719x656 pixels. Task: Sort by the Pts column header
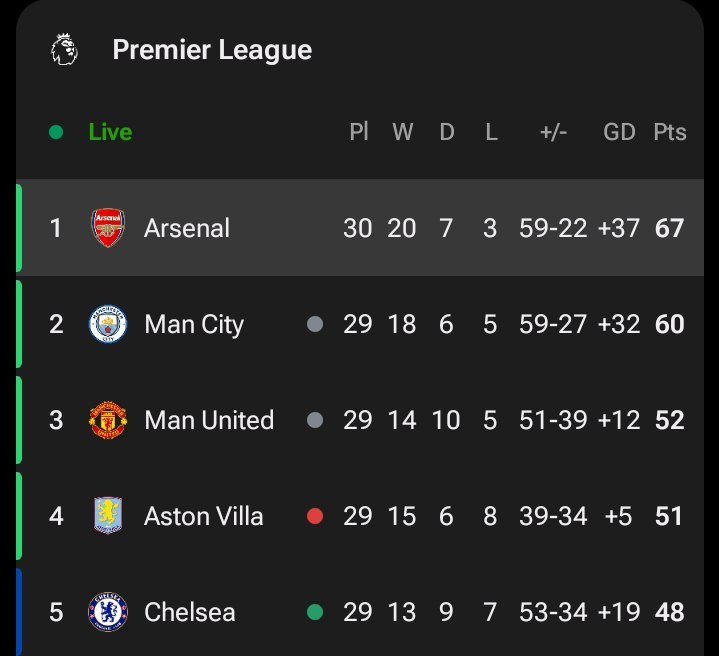670,132
